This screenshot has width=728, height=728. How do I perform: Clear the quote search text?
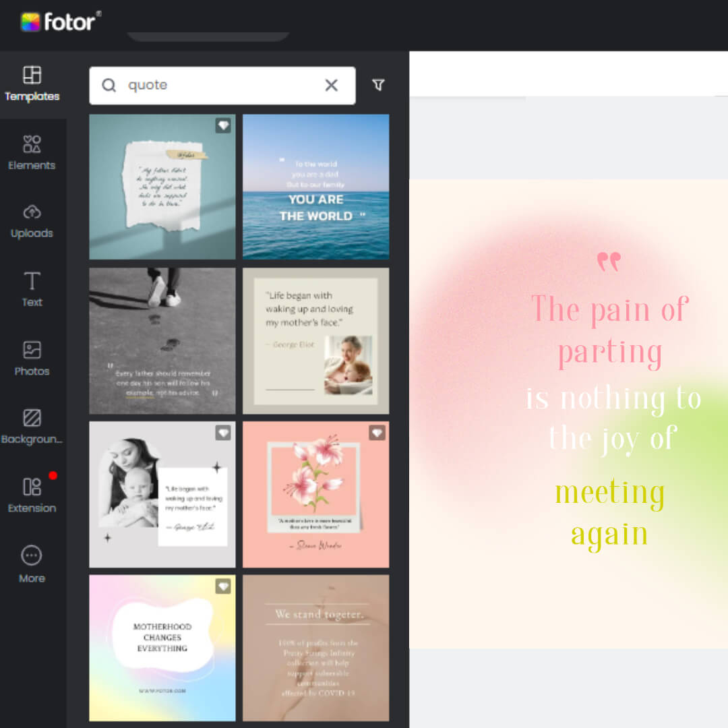pos(331,85)
